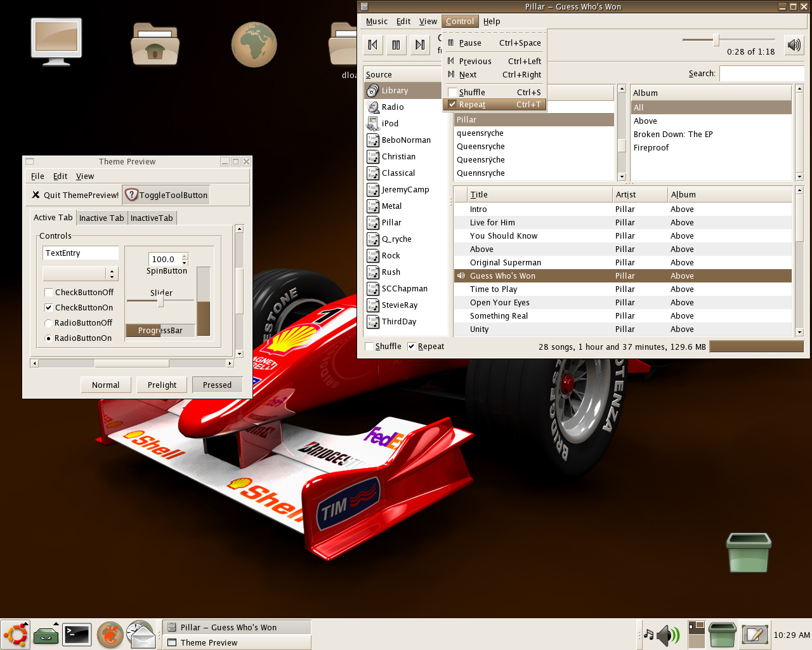The height and width of the screenshot is (650, 812).
Task: Click the ProgressBar in Theme Preview
Action: (160, 331)
